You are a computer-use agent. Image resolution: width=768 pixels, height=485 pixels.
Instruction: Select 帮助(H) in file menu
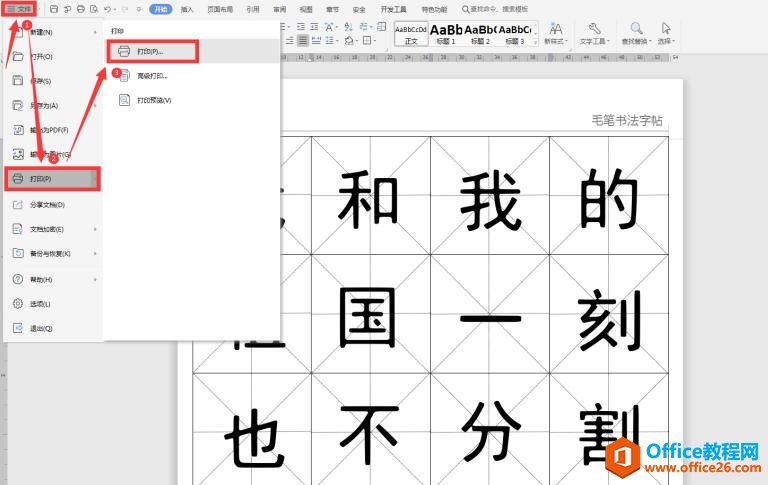pos(52,280)
